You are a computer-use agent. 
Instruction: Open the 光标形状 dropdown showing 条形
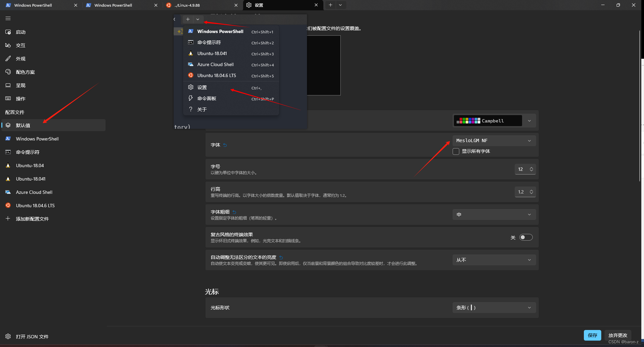[x=494, y=308]
